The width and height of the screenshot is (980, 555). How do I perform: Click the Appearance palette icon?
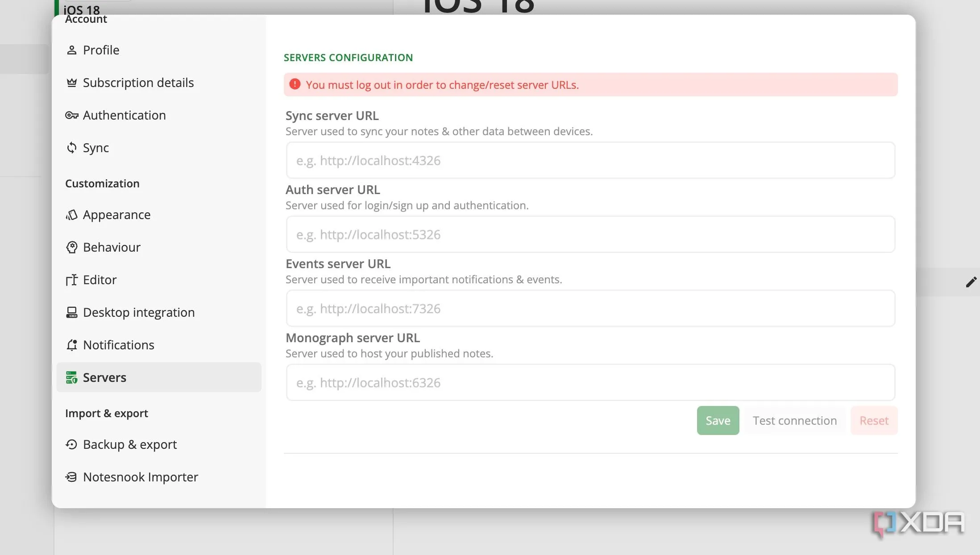[71, 215]
